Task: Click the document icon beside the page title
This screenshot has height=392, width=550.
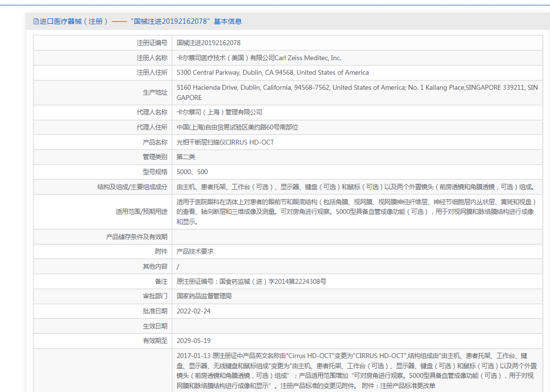Action: click(36, 21)
